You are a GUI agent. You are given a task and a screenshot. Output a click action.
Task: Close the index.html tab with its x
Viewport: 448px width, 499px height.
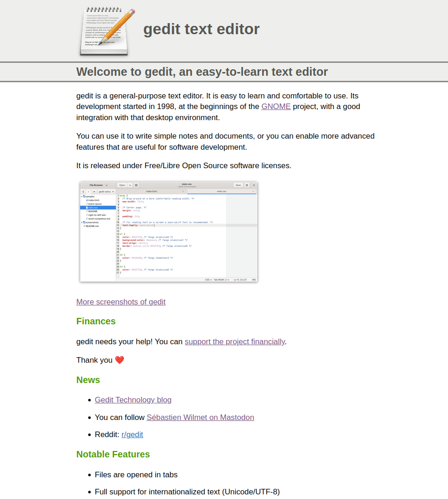183,191
